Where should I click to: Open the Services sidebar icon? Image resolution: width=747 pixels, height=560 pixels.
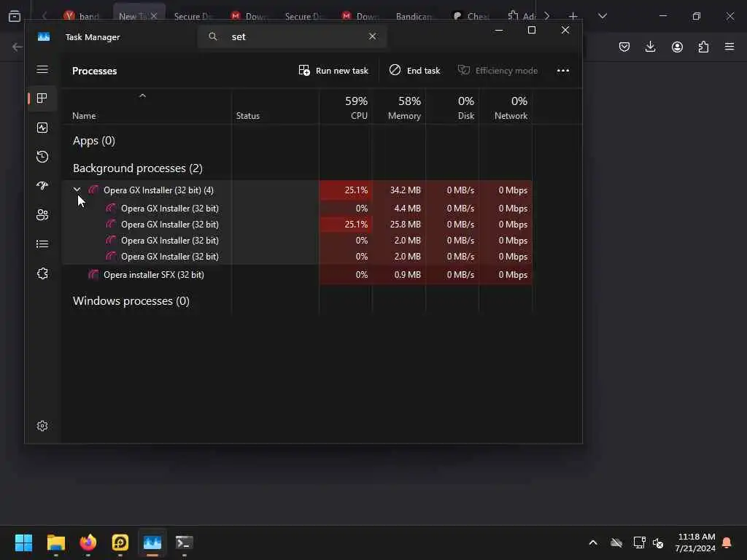pos(42,273)
